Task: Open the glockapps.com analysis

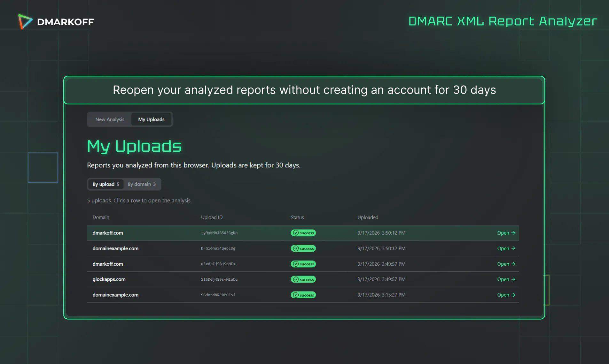Action: [506, 279]
